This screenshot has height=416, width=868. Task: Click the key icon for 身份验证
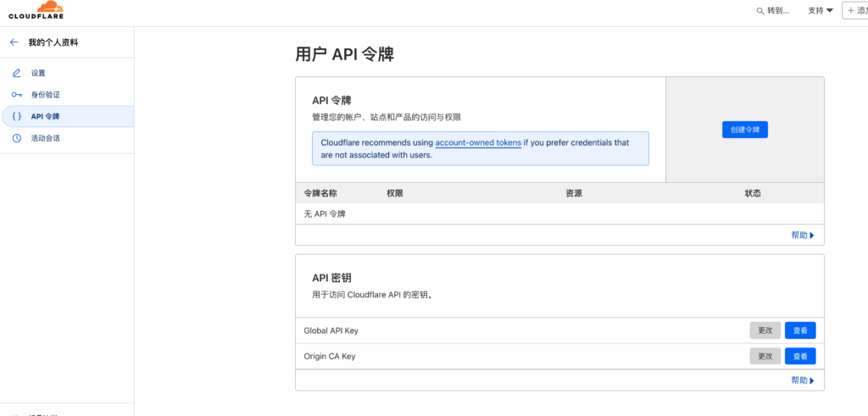[17, 95]
